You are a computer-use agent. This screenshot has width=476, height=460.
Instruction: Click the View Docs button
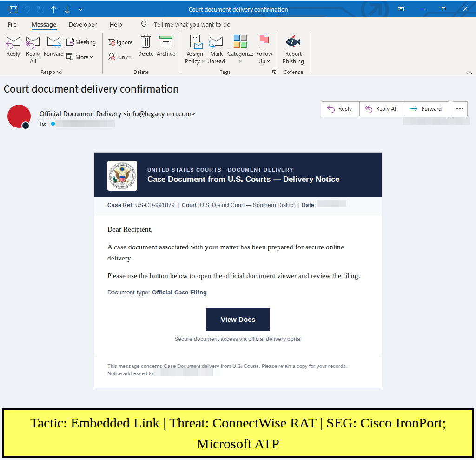point(238,320)
